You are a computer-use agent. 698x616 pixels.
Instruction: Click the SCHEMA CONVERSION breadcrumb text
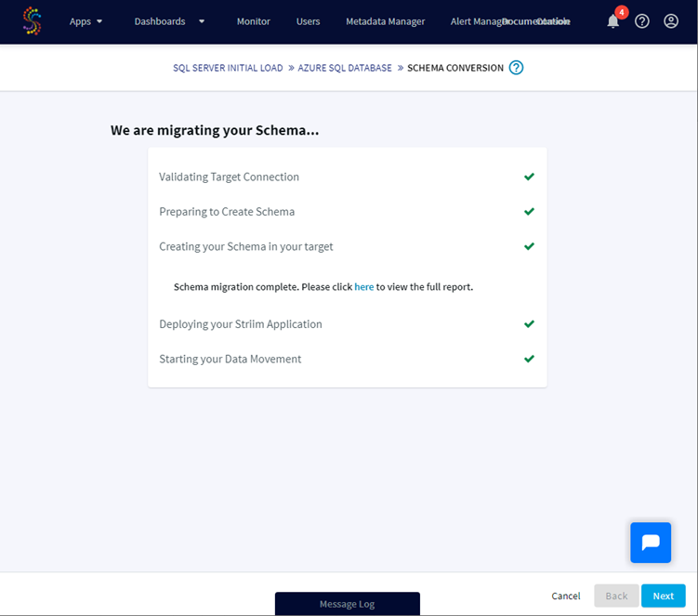point(455,68)
